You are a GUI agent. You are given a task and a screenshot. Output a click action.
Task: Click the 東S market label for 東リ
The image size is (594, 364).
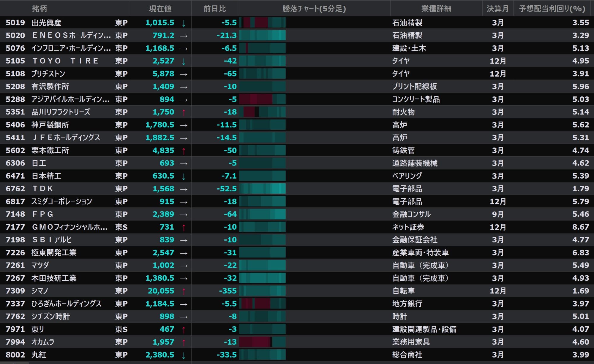coord(121,329)
